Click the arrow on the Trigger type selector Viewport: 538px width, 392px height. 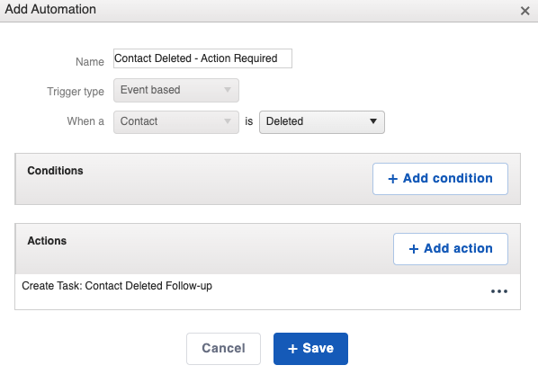pos(227,90)
